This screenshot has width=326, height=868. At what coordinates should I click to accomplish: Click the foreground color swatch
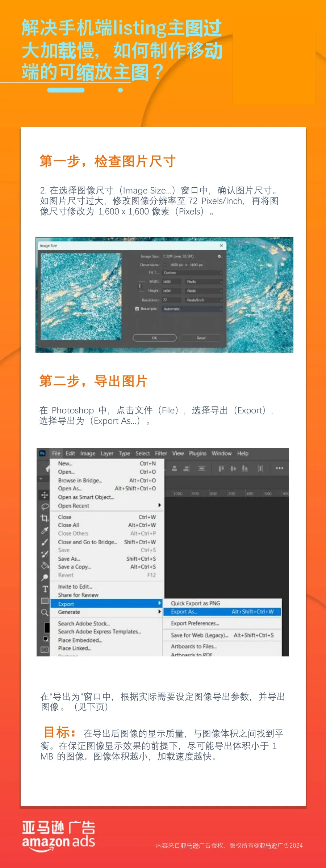point(47,627)
